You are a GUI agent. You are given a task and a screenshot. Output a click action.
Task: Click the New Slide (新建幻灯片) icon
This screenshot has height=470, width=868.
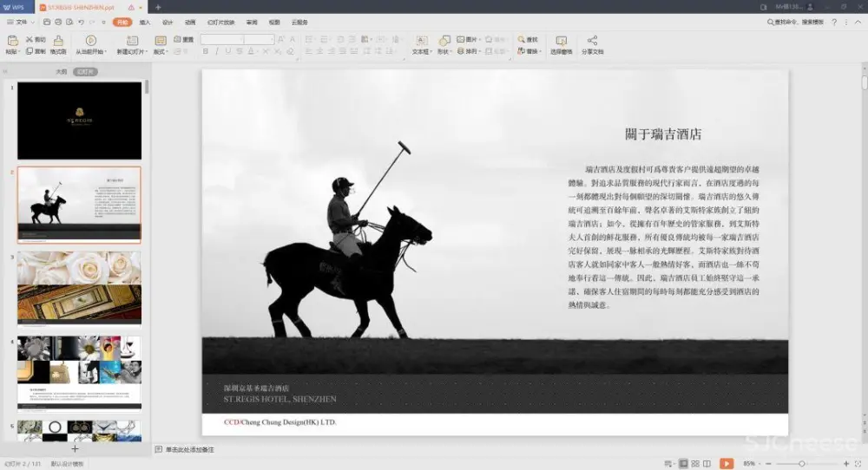(132, 41)
